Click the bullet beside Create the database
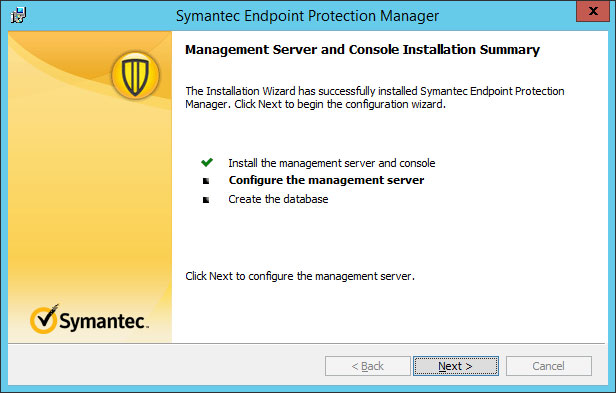 click(x=206, y=200)
